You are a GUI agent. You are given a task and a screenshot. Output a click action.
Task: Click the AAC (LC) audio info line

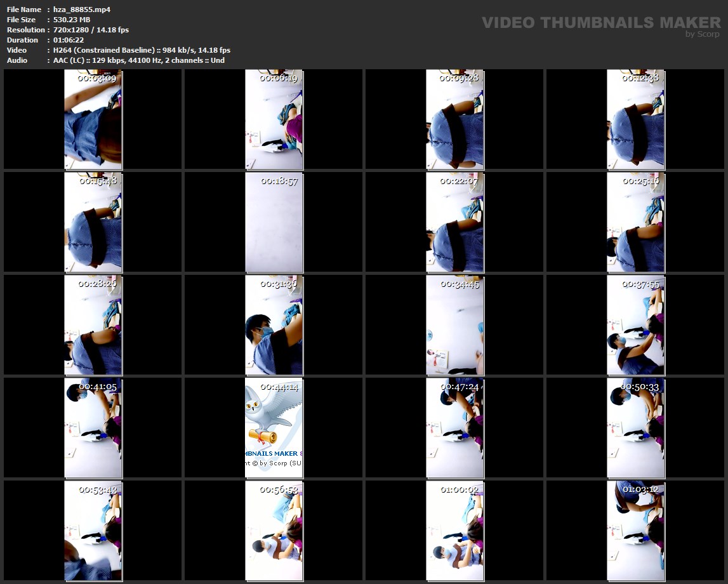[x=139, y=60]
